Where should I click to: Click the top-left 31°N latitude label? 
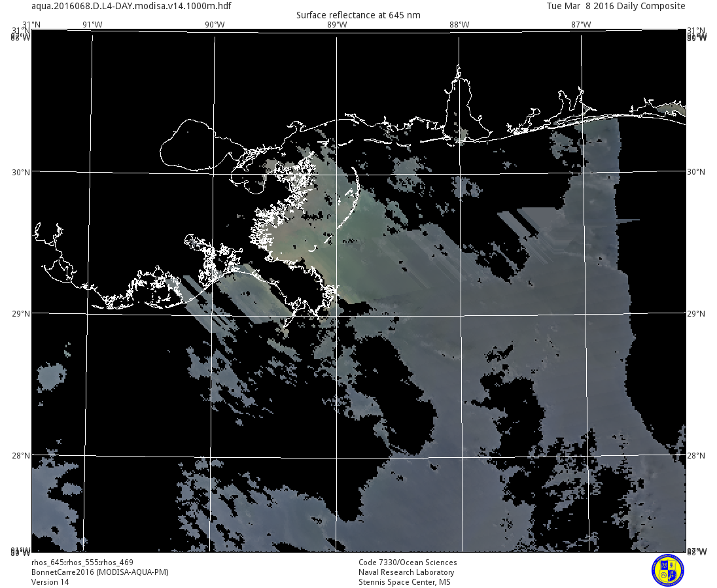click(x=31, y=25)
